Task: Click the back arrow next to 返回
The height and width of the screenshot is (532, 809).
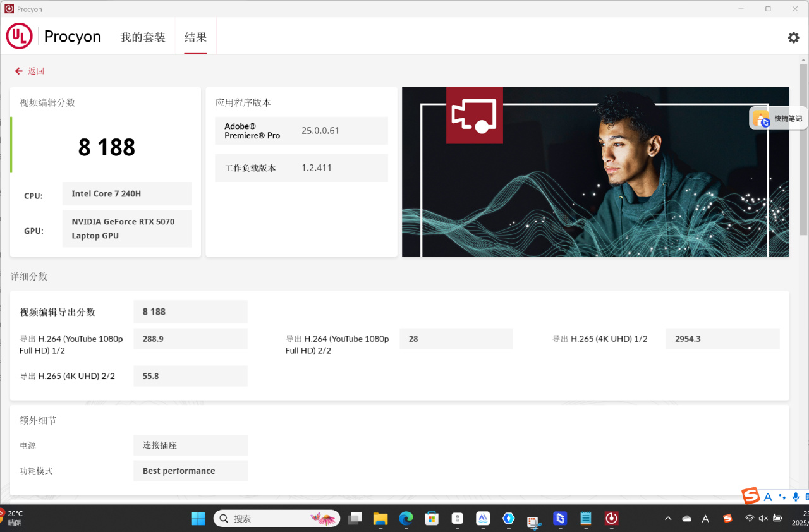Action: 19,71
